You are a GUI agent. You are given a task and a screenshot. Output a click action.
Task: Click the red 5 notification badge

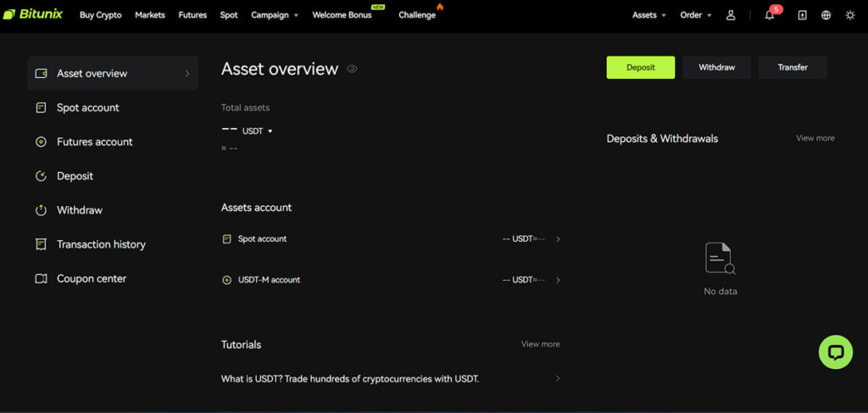click(x=776, y=8)
